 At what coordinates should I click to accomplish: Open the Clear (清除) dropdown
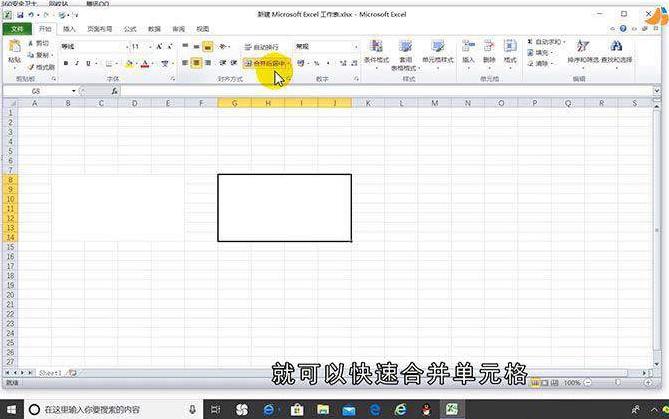click(x=540, y=64)
